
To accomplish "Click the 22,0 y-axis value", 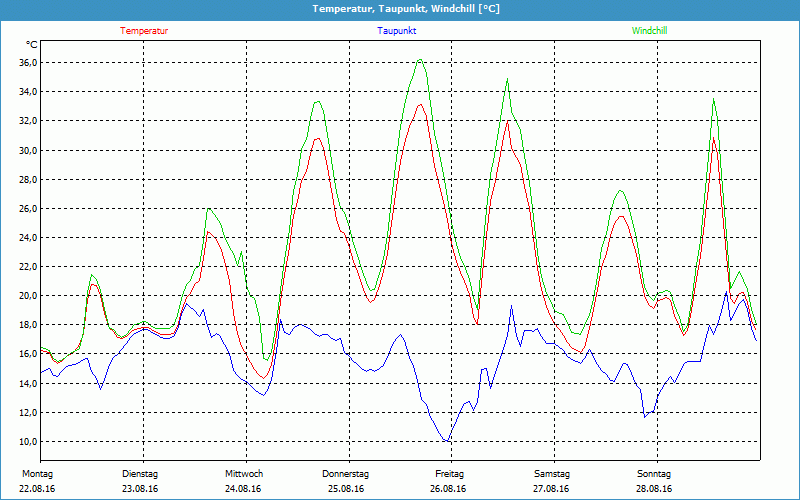I will click(x=27, y=267).
